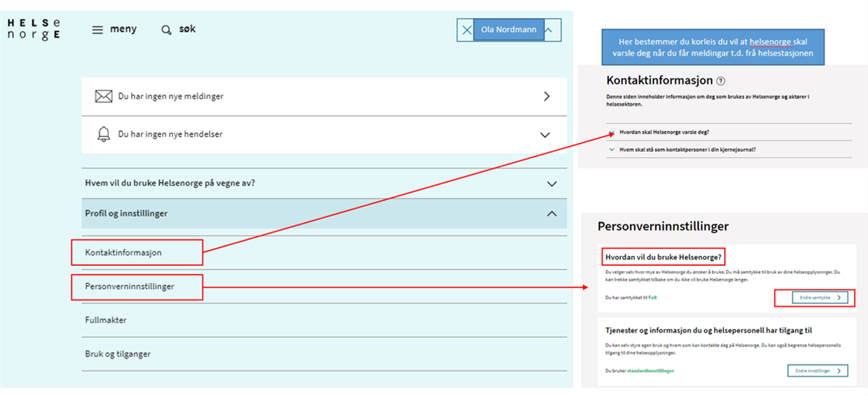Select the green 'Full' consent status text
This screenshot has height=396, width=868.
click(x=652, y=298)
